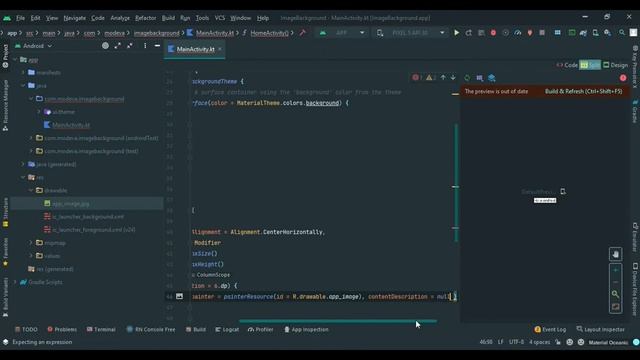Viewport: 640px width, 360px height.
Task: Expand the Gradle Scripts node
Action: [16, 282]
